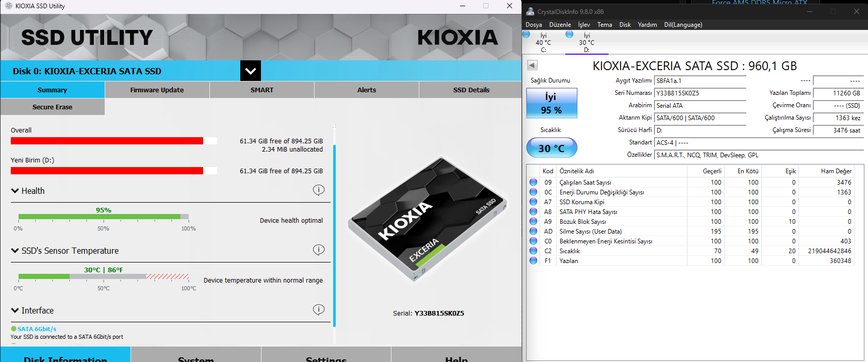Screen dimensions: 868x362
Task: Open the Firmware Update tab
Action: pyautogui.click(x=157, y=90)
